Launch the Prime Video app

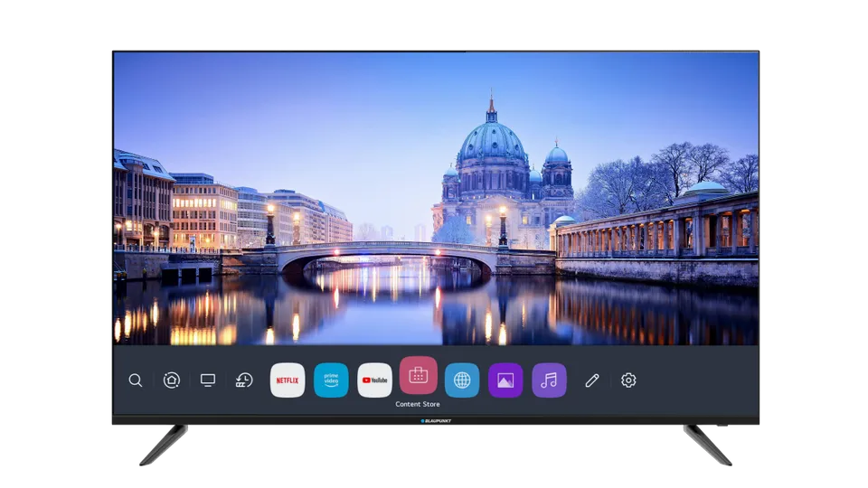click(331, 380)
